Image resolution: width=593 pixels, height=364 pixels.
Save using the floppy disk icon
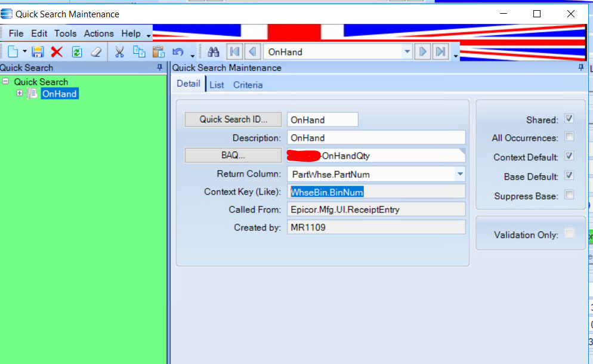pyautogui.click(x=38, y=52)
